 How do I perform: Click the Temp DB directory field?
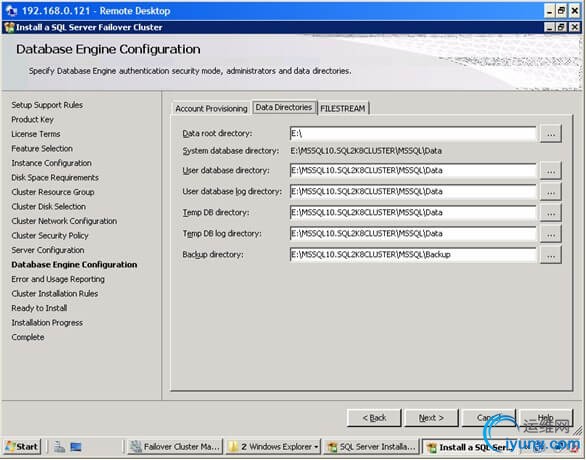click(x=413, y=212)
